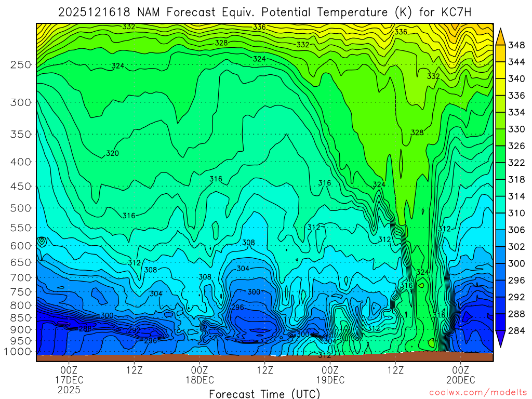Click the 450 pressure axis label
This screenshot has width=532, height=399.
[21, 187]
